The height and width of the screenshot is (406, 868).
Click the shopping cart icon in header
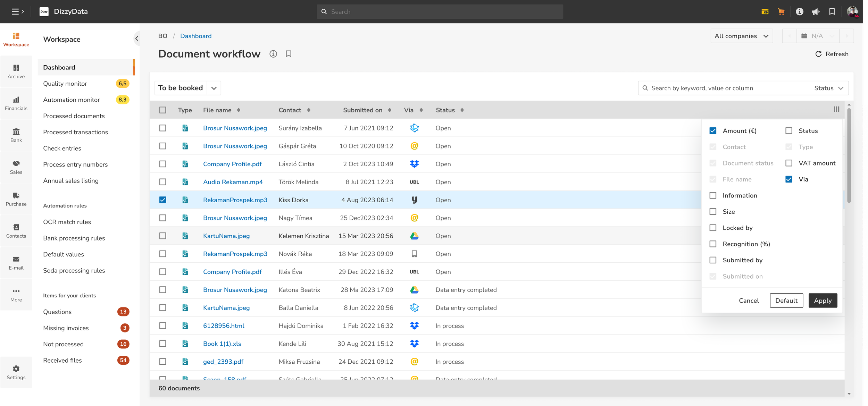coord(781,12)
